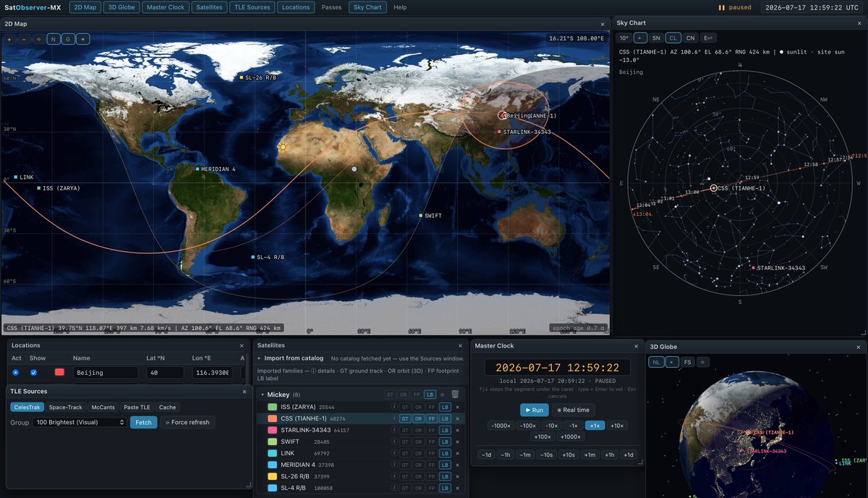Toggle FP footprint for CSS (TIANHE-1)
868x498 pixels.
pyautogui.click(x=431, y=418)
